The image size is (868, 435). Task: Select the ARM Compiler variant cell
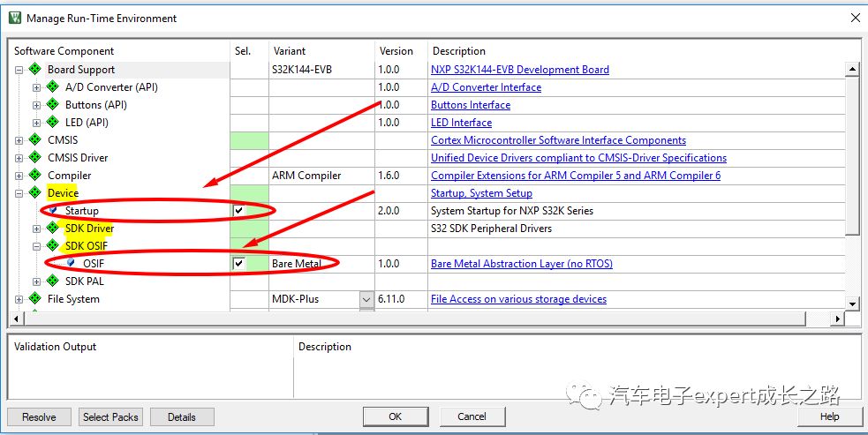point(321,176)
